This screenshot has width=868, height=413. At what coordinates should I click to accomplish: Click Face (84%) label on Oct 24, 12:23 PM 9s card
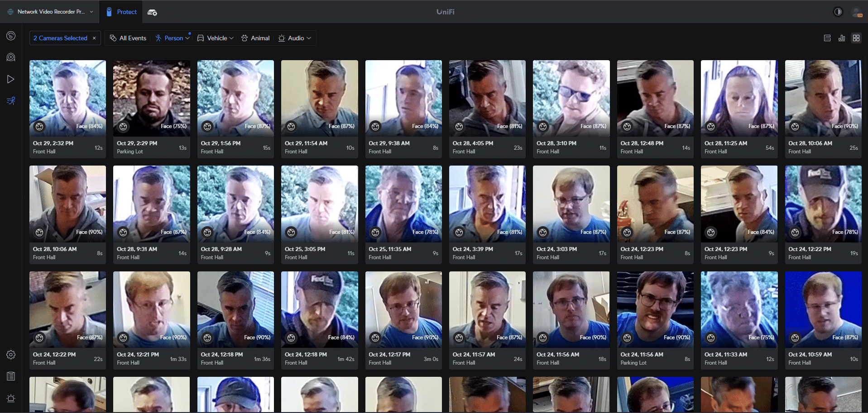pos(761,232)
